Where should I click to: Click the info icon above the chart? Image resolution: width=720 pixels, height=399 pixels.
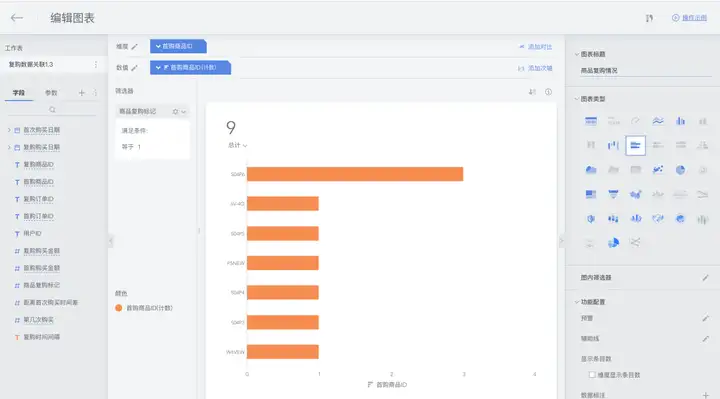548,92
